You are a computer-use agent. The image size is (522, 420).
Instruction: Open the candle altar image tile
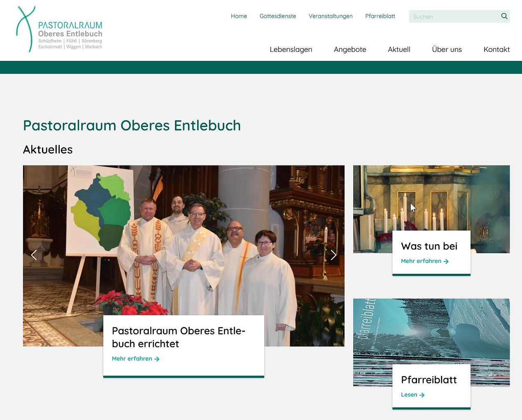click(431, 198)
